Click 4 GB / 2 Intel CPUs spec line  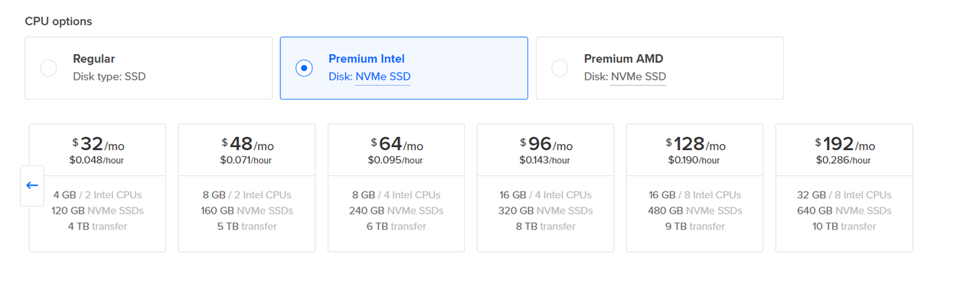click(x=97, y=195)
